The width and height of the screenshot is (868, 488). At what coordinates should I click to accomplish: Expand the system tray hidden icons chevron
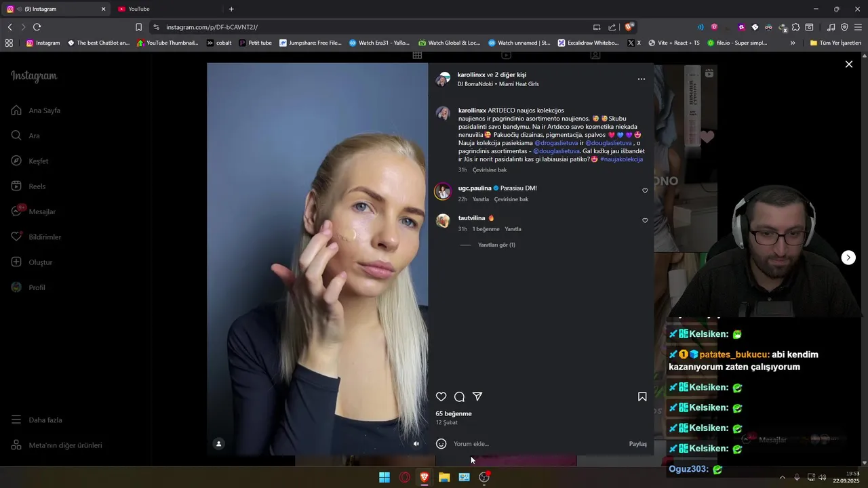782,477
